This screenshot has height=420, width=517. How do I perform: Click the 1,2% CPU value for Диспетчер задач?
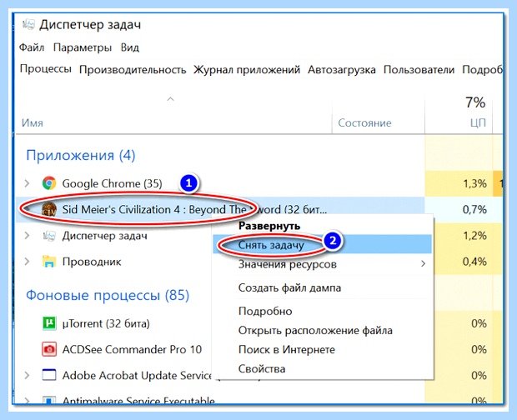coord(474,236)
